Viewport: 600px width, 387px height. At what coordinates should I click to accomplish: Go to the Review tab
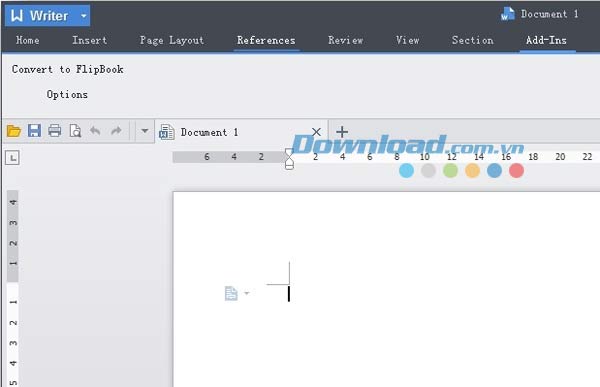pyautogui.click(x=346, y=40)
